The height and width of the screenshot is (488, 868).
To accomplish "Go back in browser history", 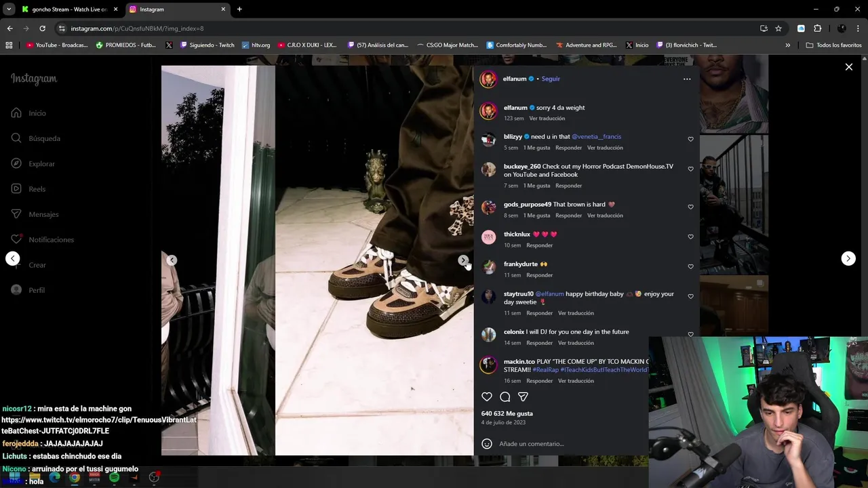I will pyautogui.click(x=9, y=28).
